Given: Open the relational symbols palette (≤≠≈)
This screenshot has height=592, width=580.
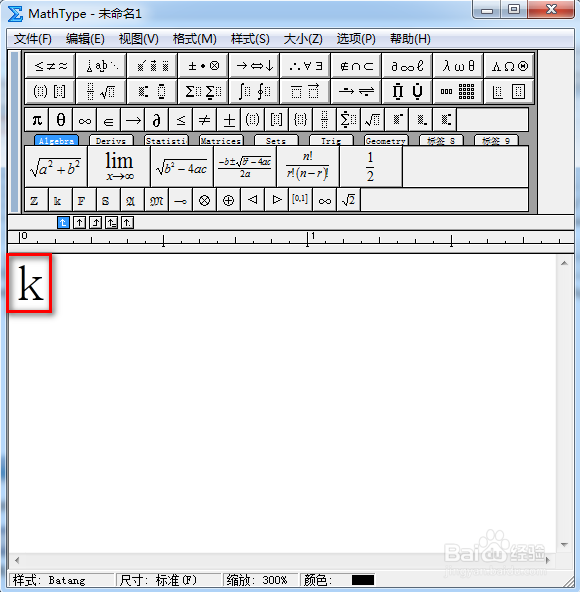Looking at the screenshot, I should pos(50,66).
